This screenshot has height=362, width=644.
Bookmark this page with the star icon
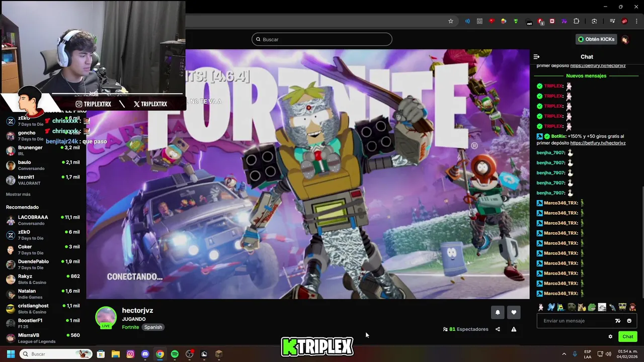[x=451, y=21]
